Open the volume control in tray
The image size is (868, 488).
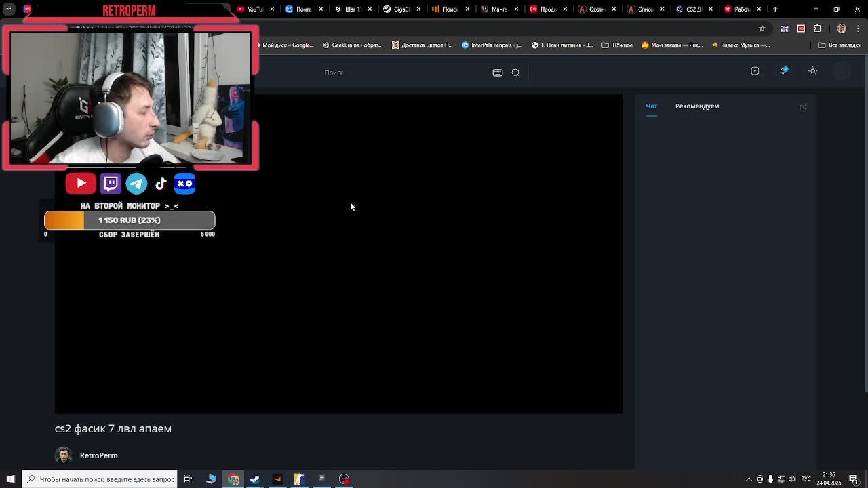(791, 479)
